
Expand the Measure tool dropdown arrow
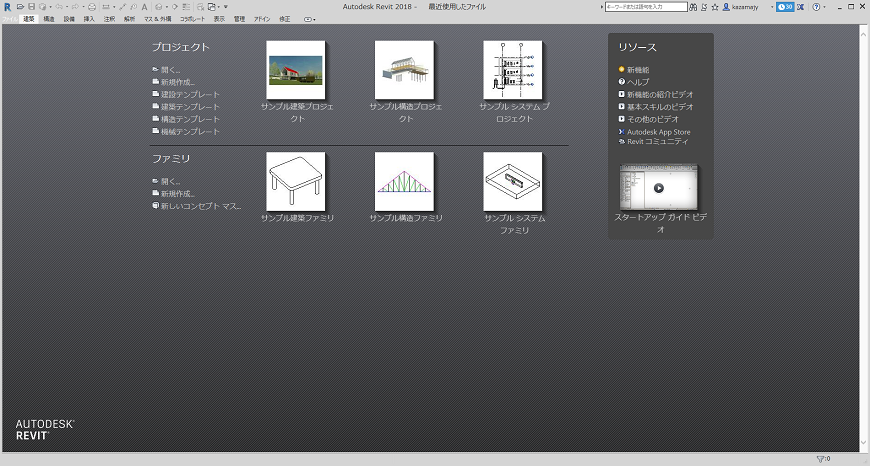tap(114, 7)
